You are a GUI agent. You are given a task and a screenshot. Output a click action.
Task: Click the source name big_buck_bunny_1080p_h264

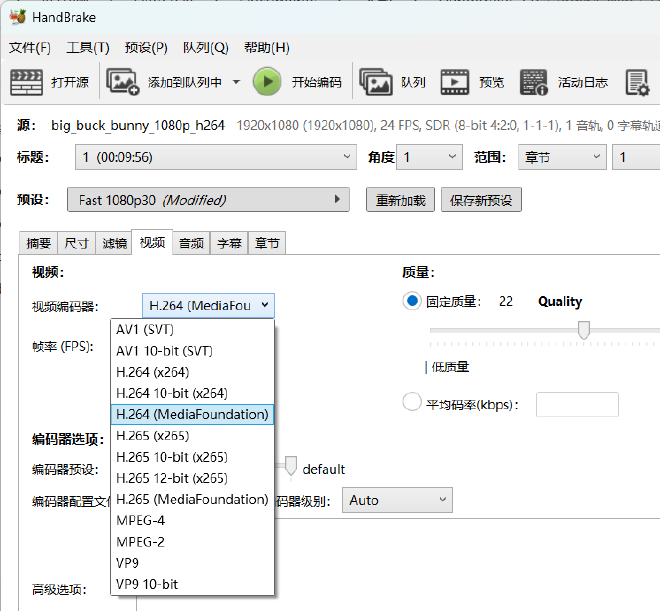point(138,125)
